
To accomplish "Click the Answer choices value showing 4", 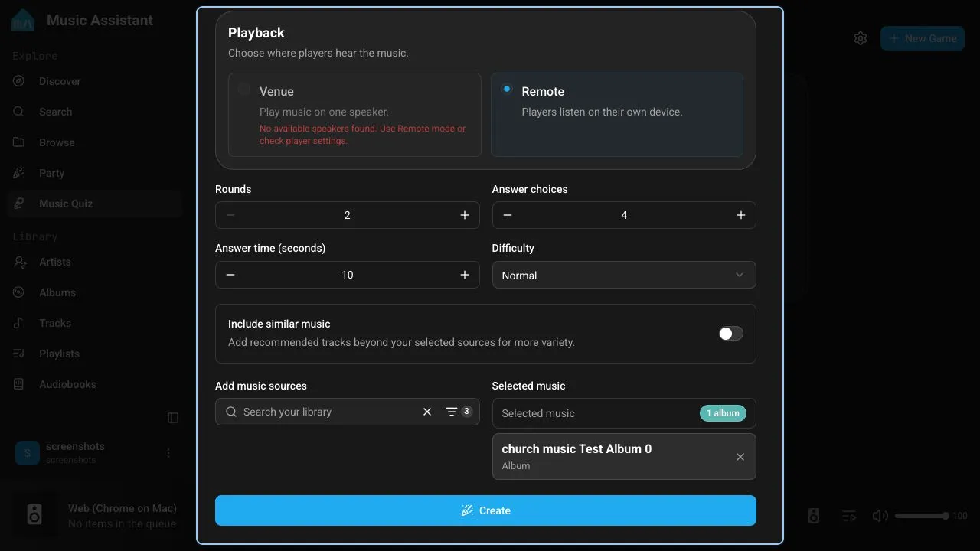I will 624,215.
